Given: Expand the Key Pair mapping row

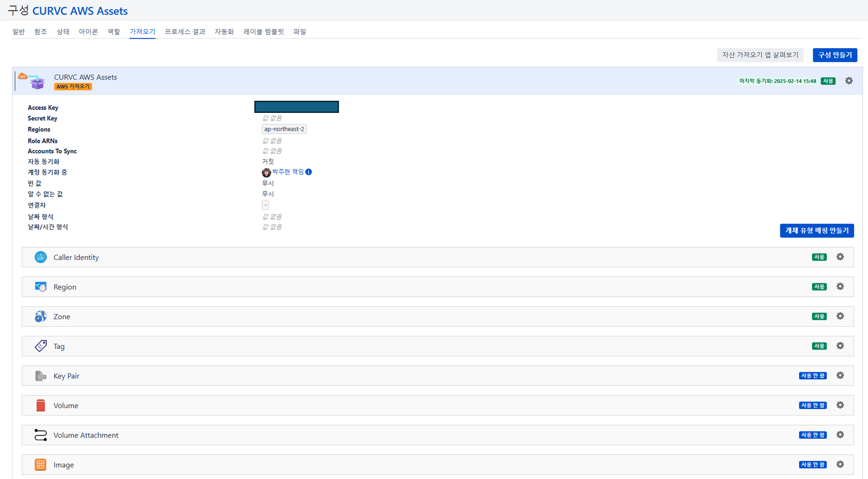Looking at the screenshot, I should 437,376.
